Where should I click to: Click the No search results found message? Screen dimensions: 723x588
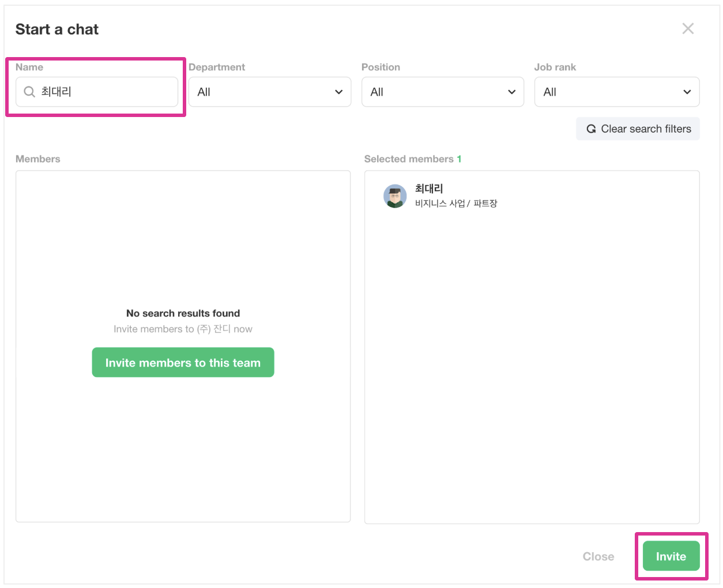coord(183,314)
